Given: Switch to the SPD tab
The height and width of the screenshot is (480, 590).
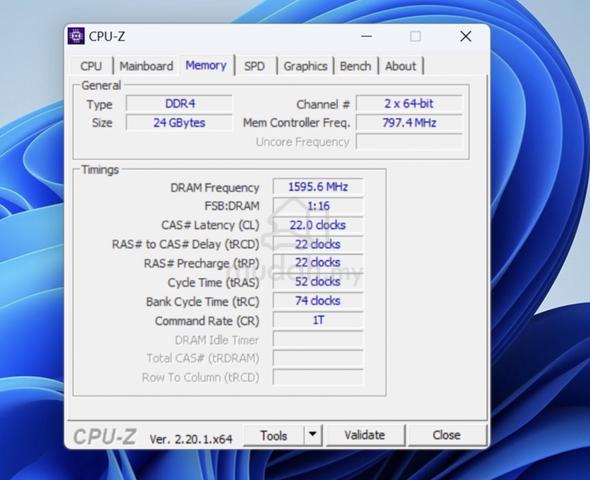Looking at the screenshot, I should pyautogui.click(x=254, y=66).
